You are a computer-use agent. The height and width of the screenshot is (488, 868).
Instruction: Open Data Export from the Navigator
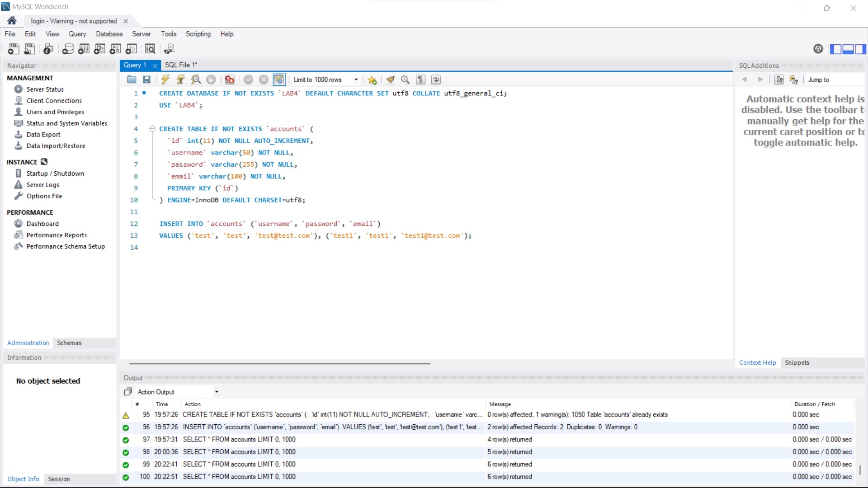click(43, 134)
